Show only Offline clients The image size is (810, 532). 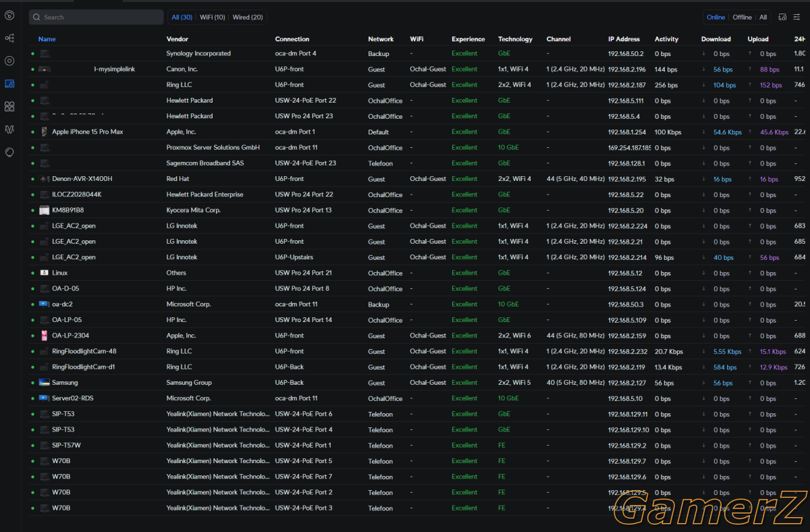pos(742,18)
